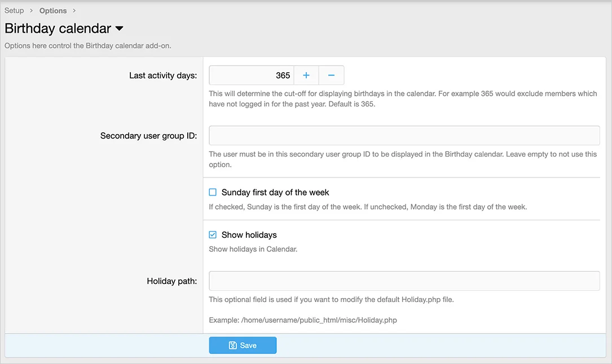Screen dimensions: 612x364
Task: Click the chevron after Setup breadcrumb
Action: tap(32, 11)
